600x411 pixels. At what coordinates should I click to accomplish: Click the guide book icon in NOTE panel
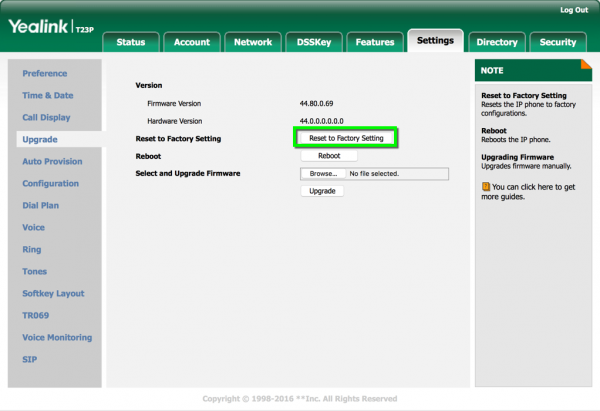(486, 186)
